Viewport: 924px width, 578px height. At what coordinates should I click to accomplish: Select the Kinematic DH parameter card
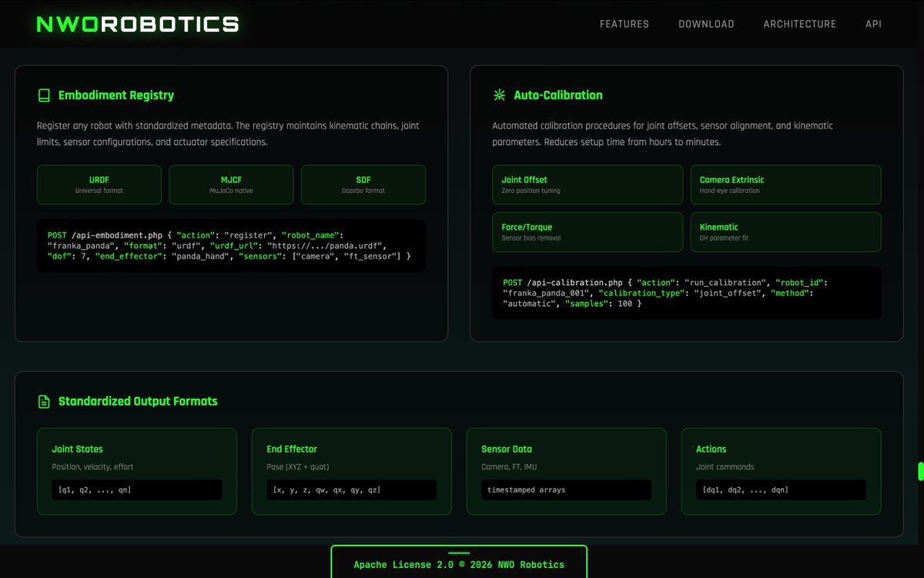[x=785, y=232]
